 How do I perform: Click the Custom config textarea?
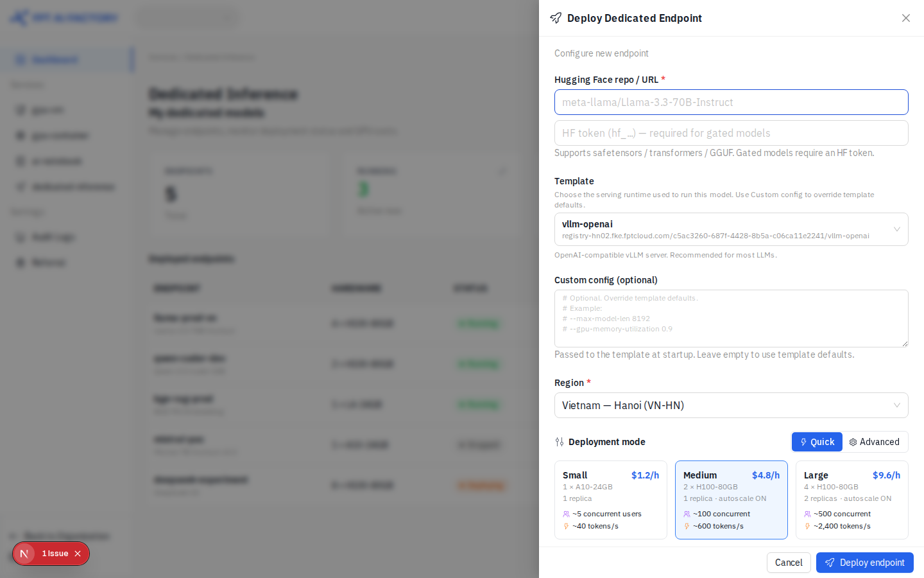[732, 319]
